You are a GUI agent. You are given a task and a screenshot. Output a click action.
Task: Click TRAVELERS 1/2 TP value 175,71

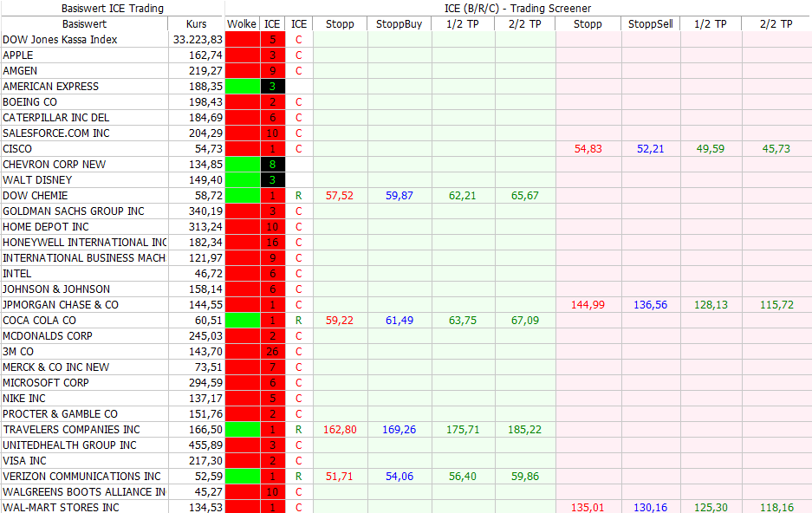coord(463,429)
